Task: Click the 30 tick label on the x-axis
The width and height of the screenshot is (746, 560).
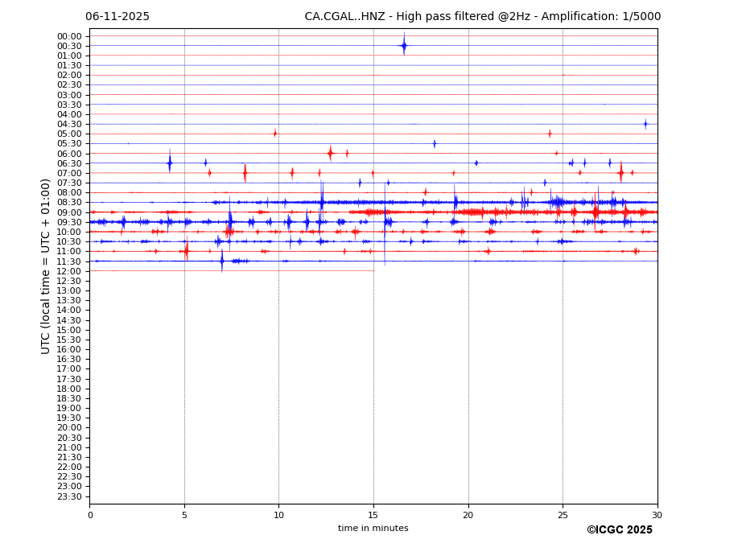Action: (657, 515)
